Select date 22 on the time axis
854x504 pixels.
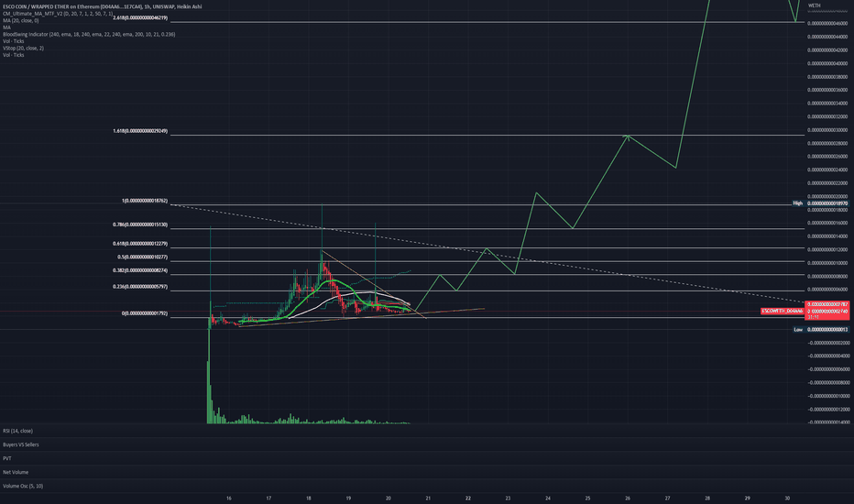468,498
